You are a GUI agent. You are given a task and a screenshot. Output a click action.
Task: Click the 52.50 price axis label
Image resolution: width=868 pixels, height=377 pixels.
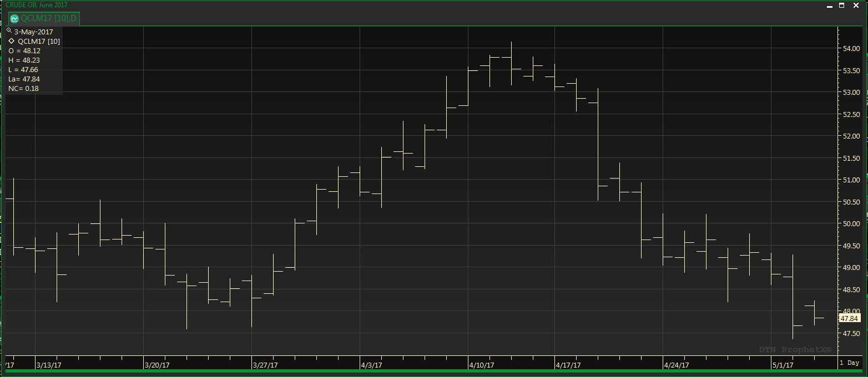(x=852, y=115)
